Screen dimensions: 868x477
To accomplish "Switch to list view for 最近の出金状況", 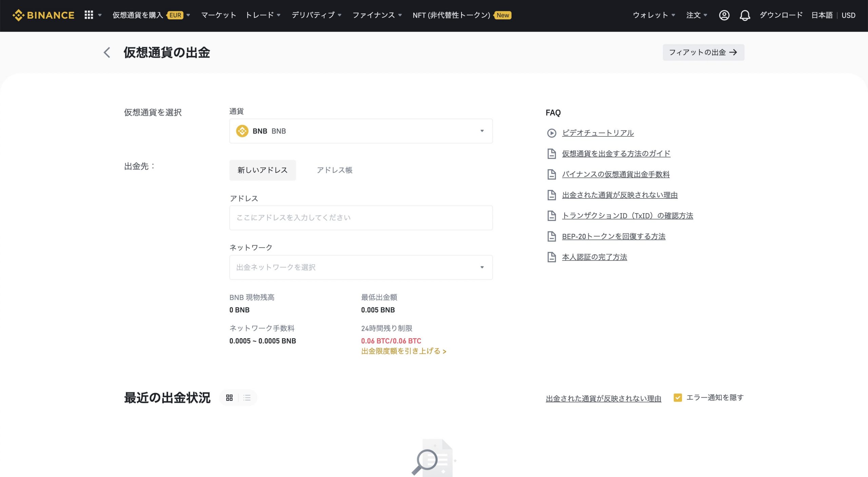I will (x=246, y=398).
